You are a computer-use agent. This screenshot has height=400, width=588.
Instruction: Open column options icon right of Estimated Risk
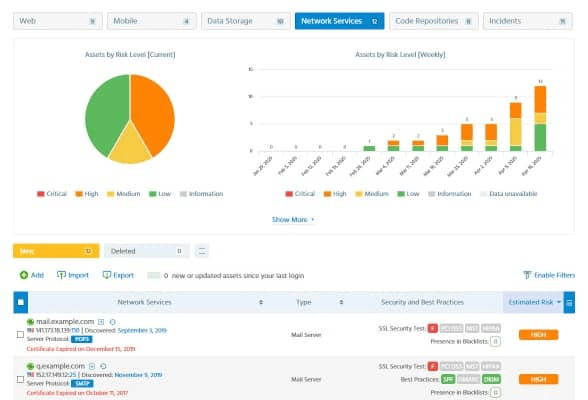pos(569,303)
